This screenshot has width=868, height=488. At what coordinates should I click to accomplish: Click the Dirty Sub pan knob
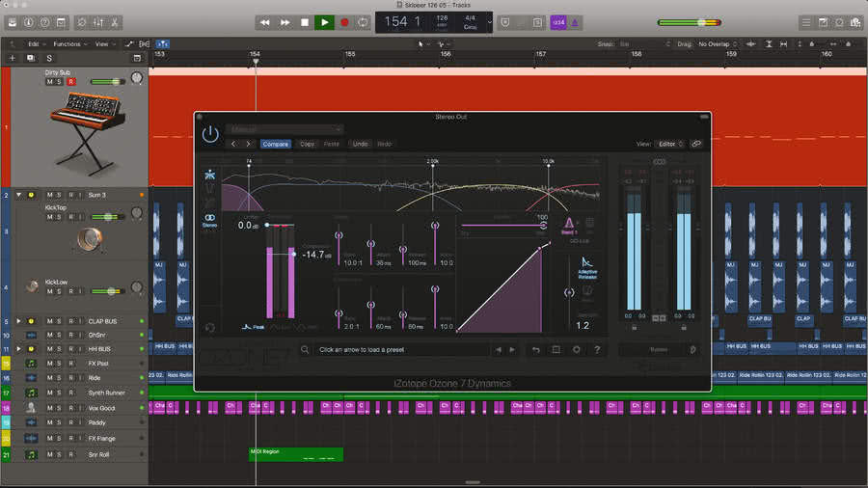(137, 78)
